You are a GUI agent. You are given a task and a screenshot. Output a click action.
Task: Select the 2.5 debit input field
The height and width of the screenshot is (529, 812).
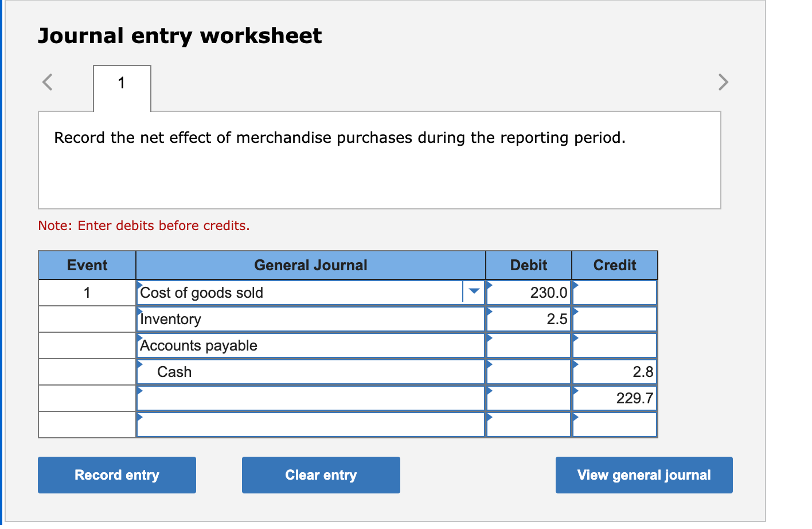[x=528, y=319]
